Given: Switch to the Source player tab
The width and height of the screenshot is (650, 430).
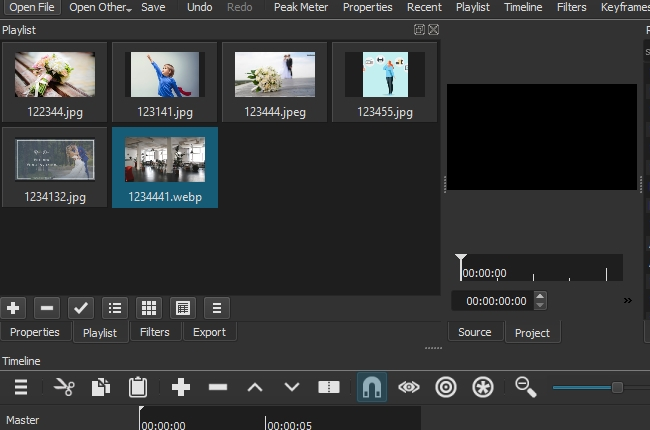Looking at the screenshot, I should click(475, 332).
